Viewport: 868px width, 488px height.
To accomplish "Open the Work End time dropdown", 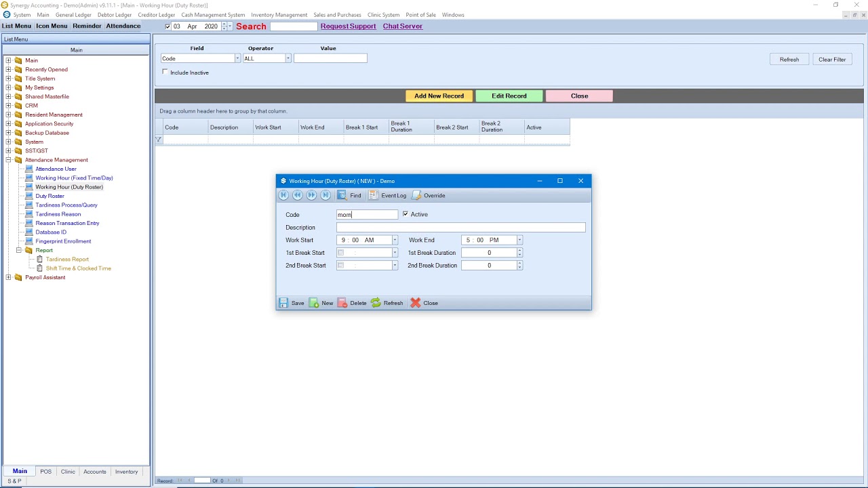I will coord(519,240).
